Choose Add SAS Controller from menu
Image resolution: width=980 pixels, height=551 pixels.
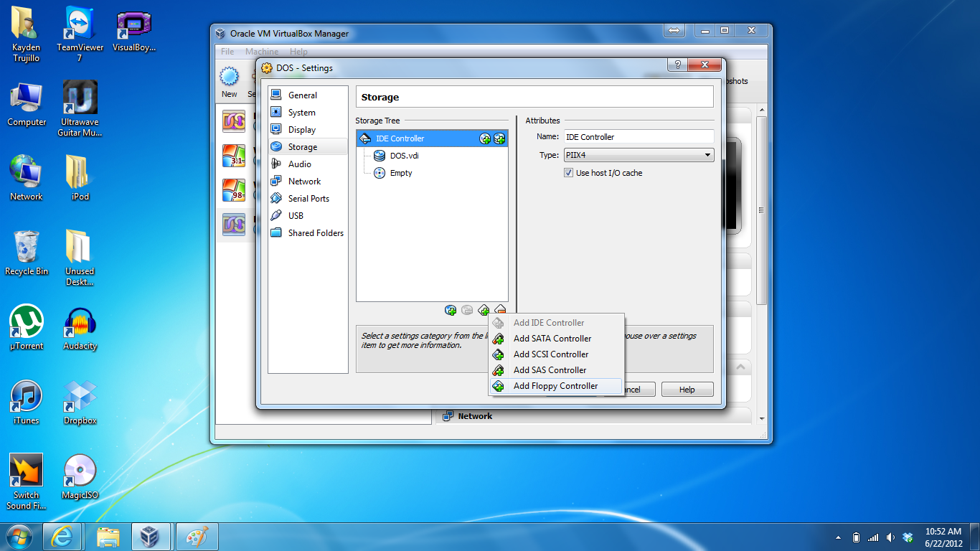[556, 370]
